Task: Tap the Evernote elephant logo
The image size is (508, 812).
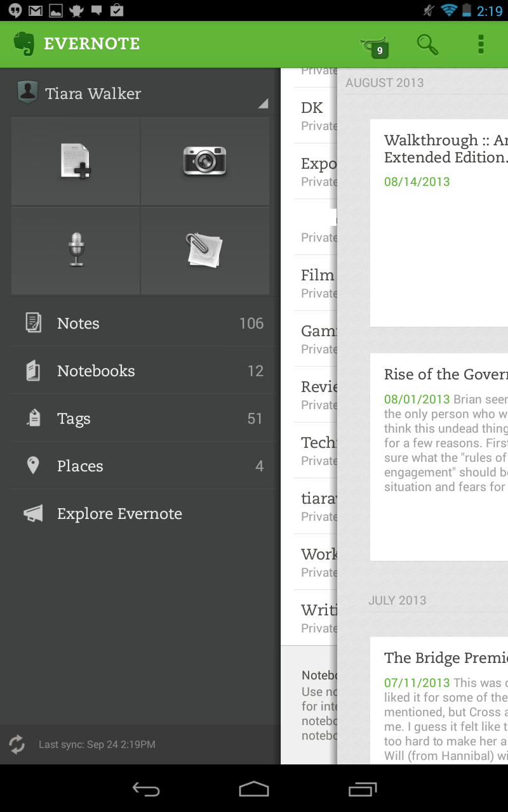Action: click(x=24, y=44)
